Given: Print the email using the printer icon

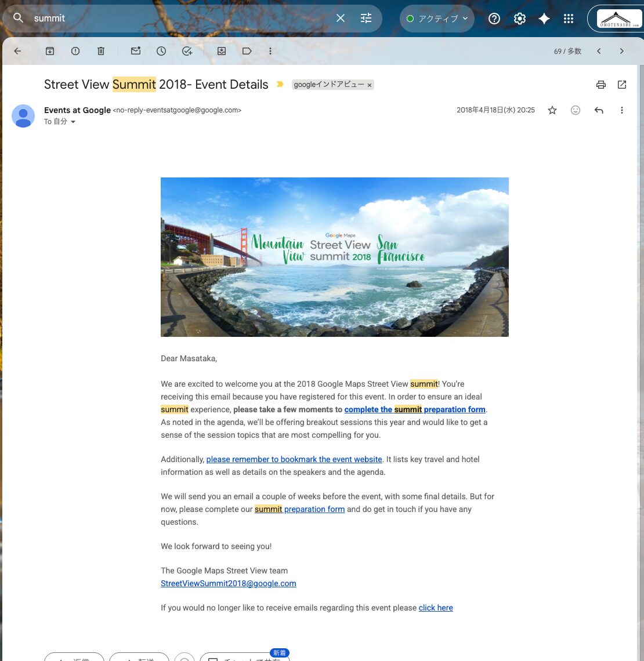Looking at the screenshot, I should click(x=601, y=85).
